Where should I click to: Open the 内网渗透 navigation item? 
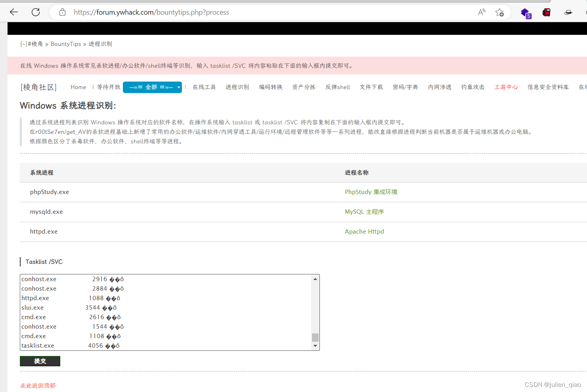pyautogui.click(x=440, y=87)
